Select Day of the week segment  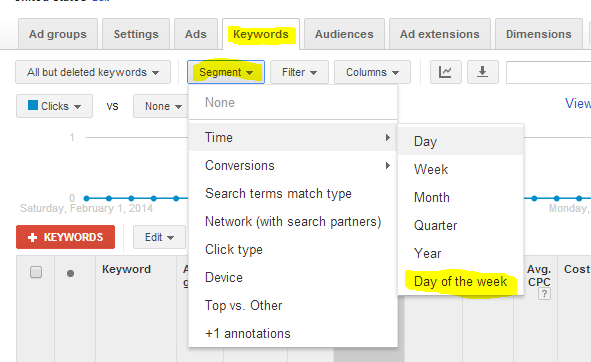[460, 281]
